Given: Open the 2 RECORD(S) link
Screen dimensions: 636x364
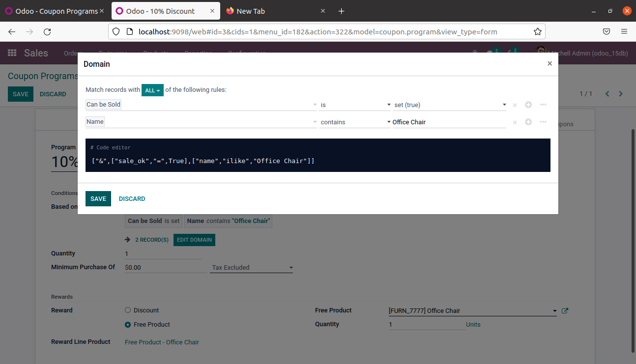Looking at the screenshot, I should point(152,240).
